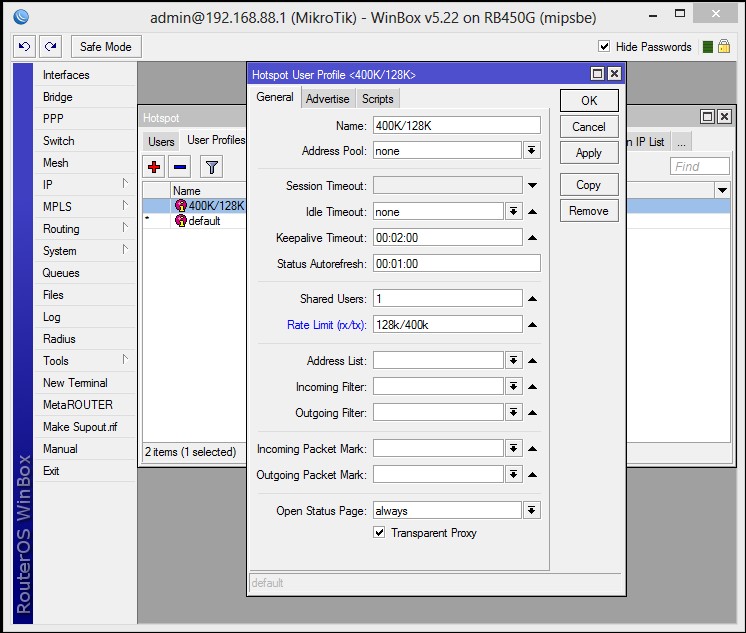Click the WinBox moon logo icon

pyautogui.click(x=21, y=17)
